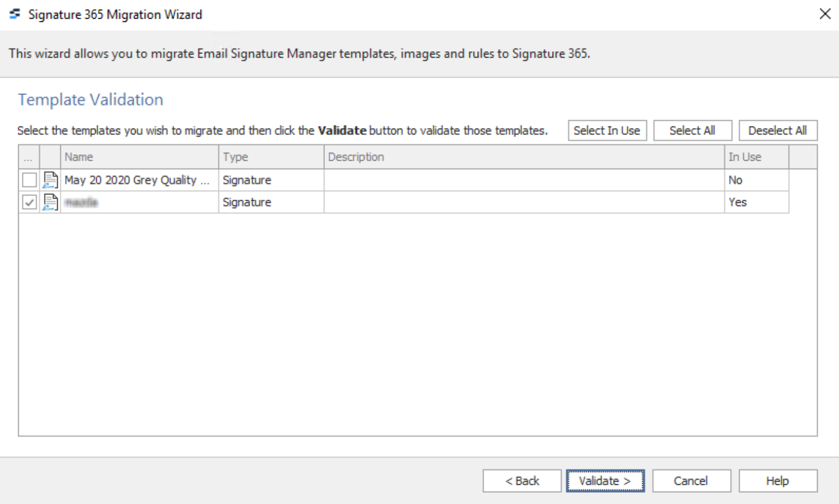Click the empty Description cell of May 20 row
Screen dimensions: 839x504
524,180
